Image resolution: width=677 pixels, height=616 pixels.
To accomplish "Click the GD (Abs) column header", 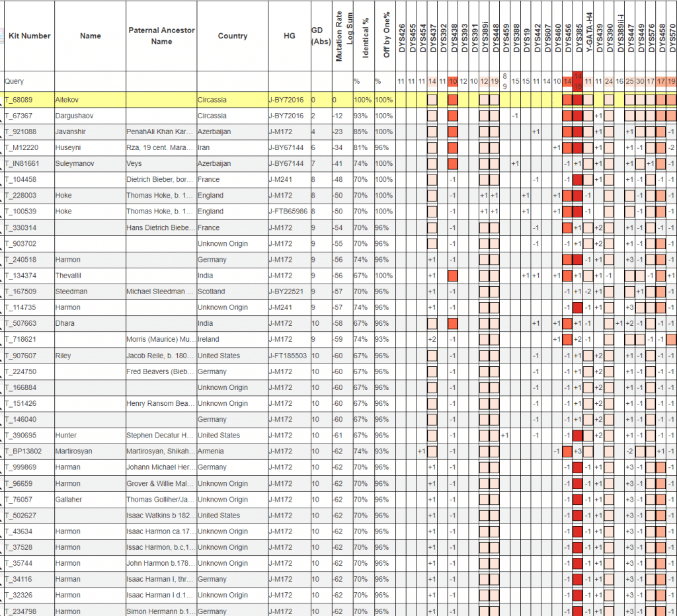I will click(x=317, y=36).
